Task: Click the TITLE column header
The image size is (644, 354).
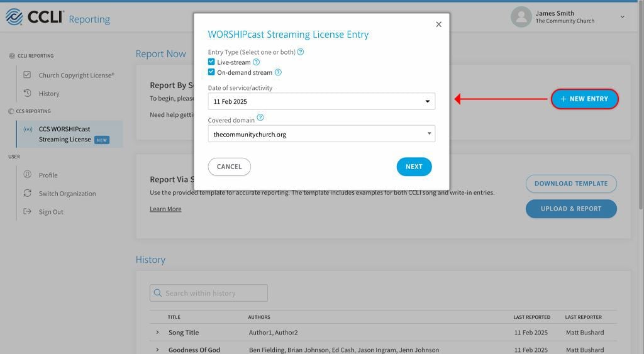Action: point(174,317)
